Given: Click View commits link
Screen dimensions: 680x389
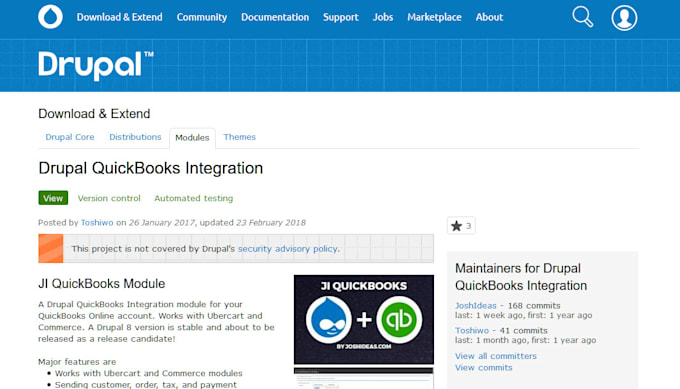Looking at the screenshot, I should [484, 368].
